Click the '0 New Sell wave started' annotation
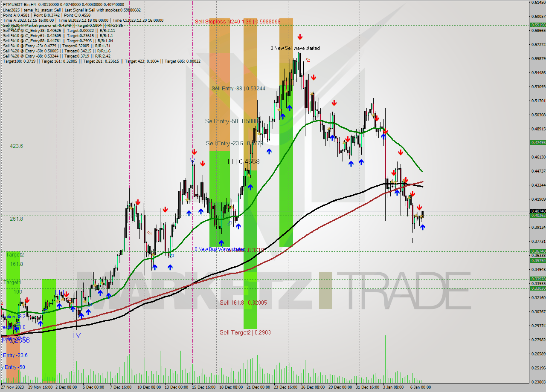Screen dimensions: 546x392 (295, 48)
